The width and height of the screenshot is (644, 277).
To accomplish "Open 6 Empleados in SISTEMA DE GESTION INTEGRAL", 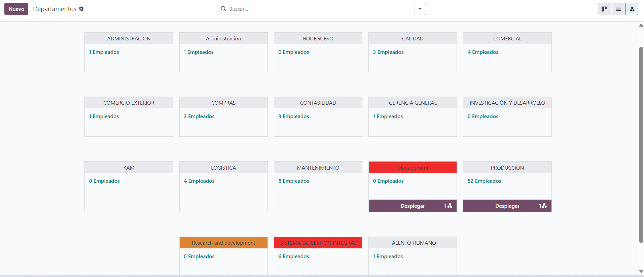I will tap(293, 256).
